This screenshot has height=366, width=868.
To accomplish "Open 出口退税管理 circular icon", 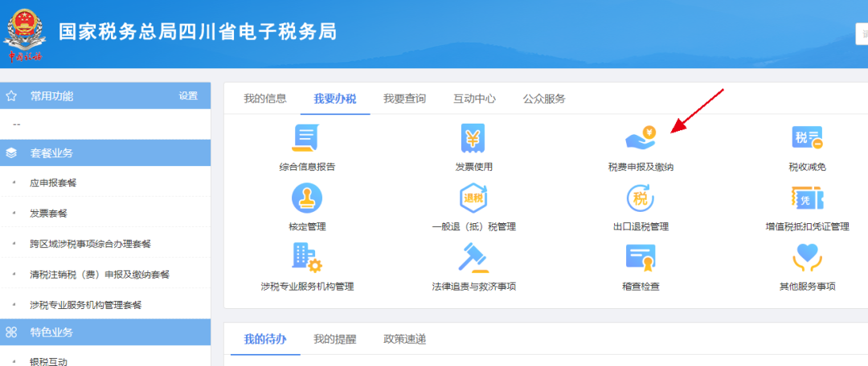I will click(x=641, y=198).
